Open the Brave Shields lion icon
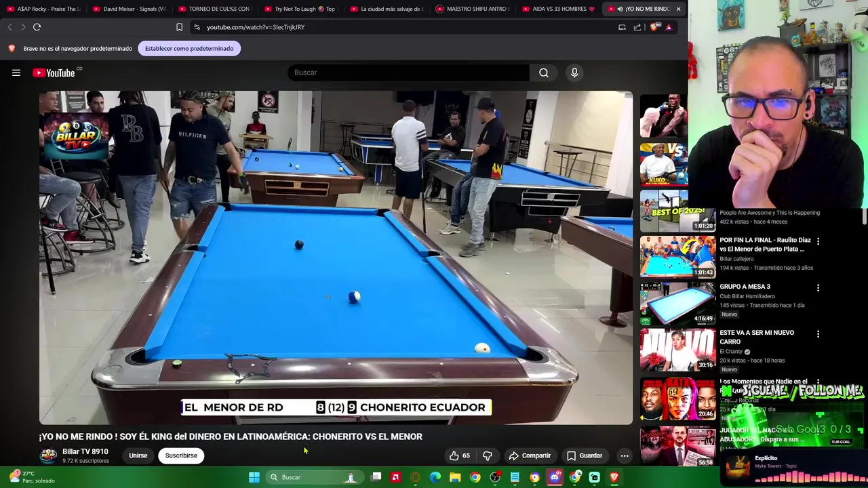Image resolution: width=868 pixels, height=488 pixels. pos(654,27)
